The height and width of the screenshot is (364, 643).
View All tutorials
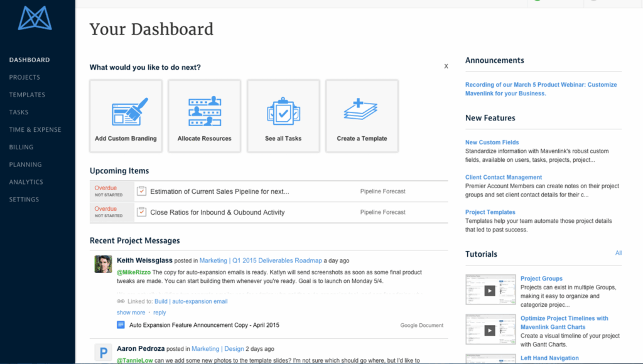point(619,253)
